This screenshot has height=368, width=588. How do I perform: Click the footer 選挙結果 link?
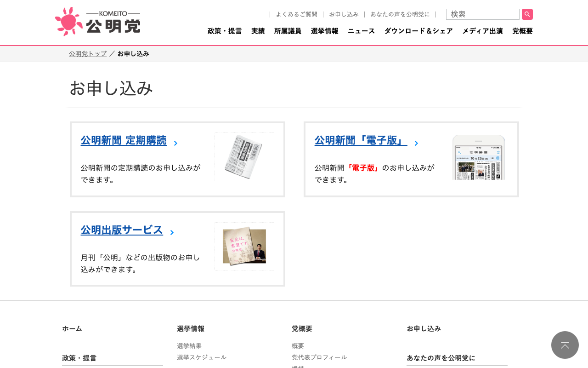coord(189,346)
